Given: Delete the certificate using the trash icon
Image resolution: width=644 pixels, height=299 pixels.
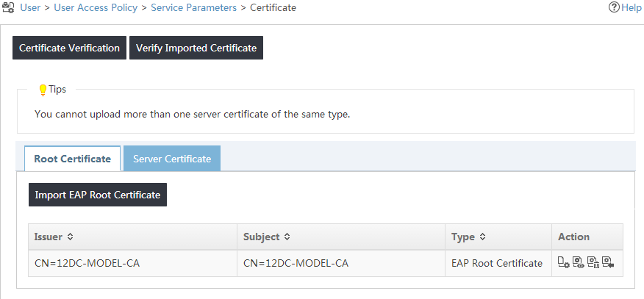Looking at the screenshot, I should 593,262.
